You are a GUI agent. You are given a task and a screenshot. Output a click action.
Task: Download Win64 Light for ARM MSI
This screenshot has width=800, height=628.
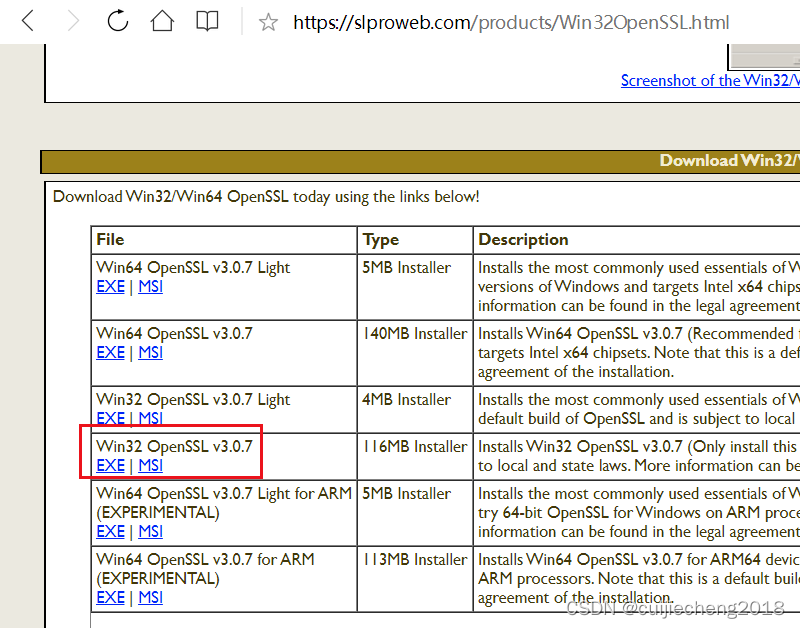(x=150, y=531)
